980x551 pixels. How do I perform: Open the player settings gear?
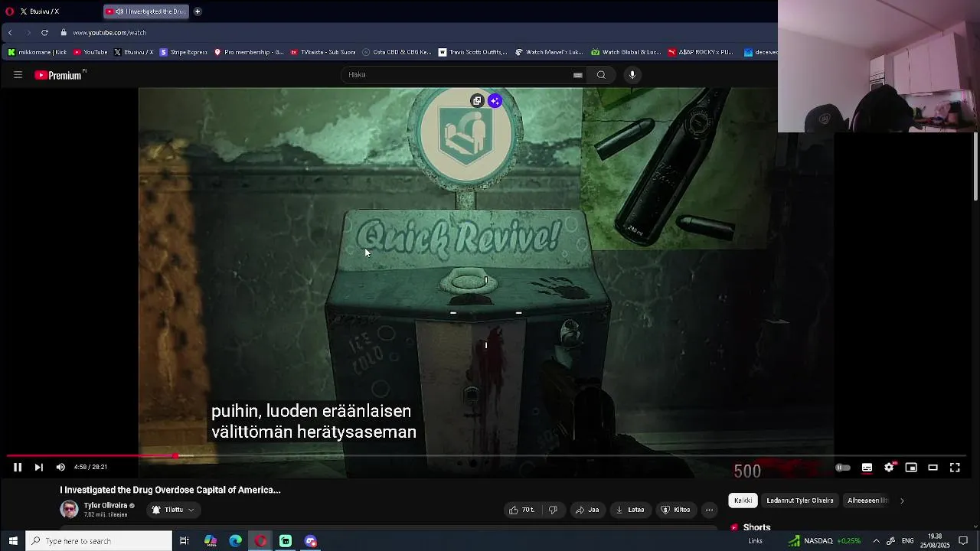889,468
